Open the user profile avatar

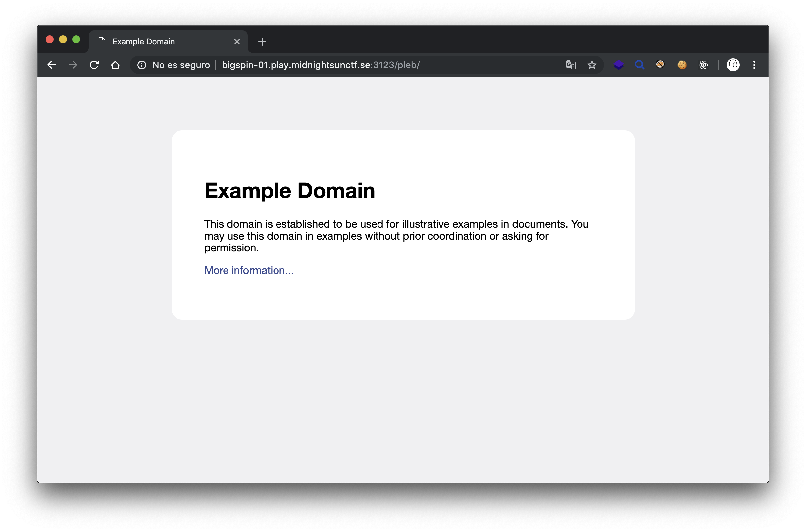(x=733, y=65)
